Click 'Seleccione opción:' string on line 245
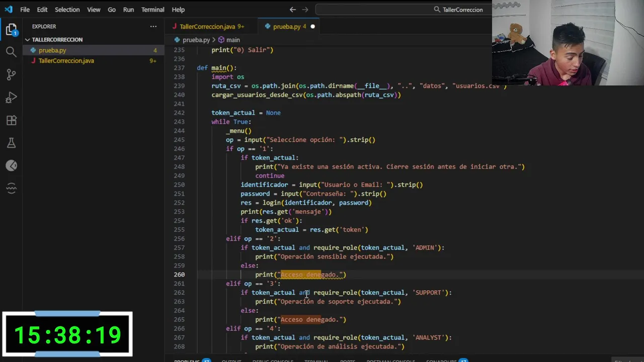644x362 pixels. 306,140
